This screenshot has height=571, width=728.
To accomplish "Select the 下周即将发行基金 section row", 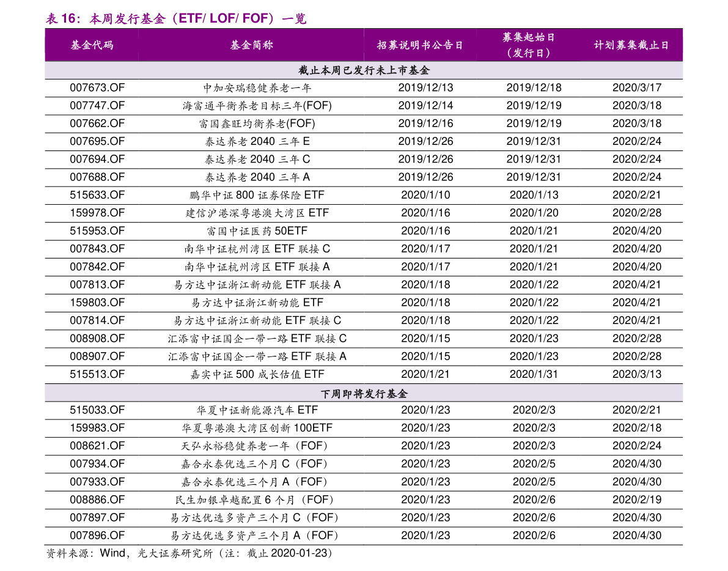I will tap(364, 394).
